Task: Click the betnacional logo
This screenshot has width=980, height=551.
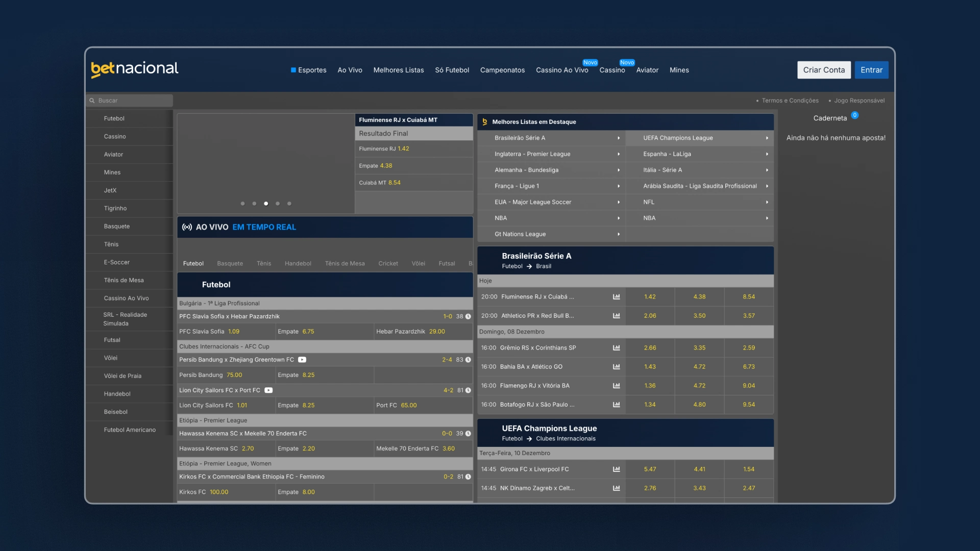Action: click(x=135, y=69)
